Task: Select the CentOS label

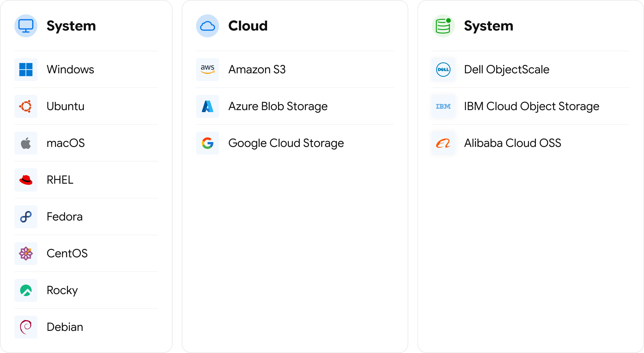Action: pyautogui.click(x=67, y=254)
